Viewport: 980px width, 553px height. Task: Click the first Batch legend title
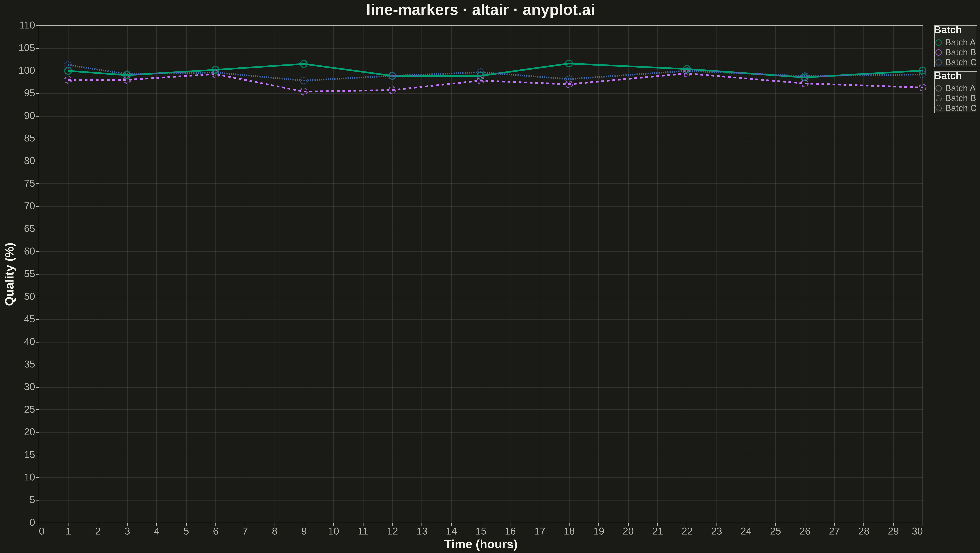pyautogui.click(x=948, y=30)
